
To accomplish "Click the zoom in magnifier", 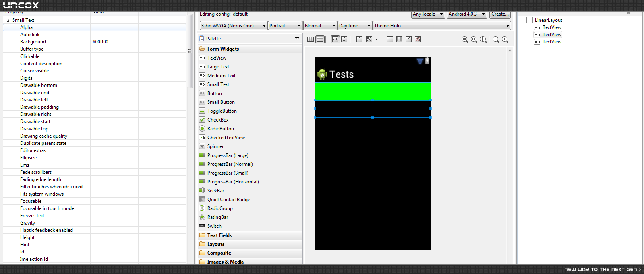I will (505, 39).
